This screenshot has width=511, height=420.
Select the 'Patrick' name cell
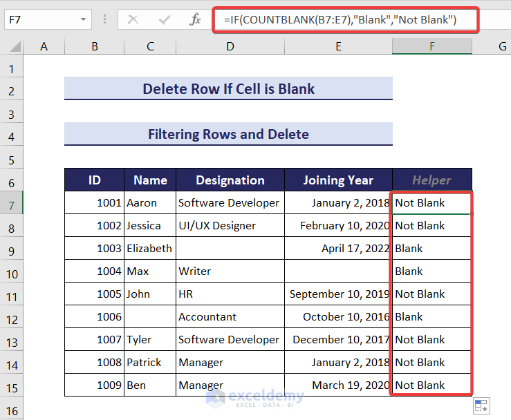pos(150,362)
